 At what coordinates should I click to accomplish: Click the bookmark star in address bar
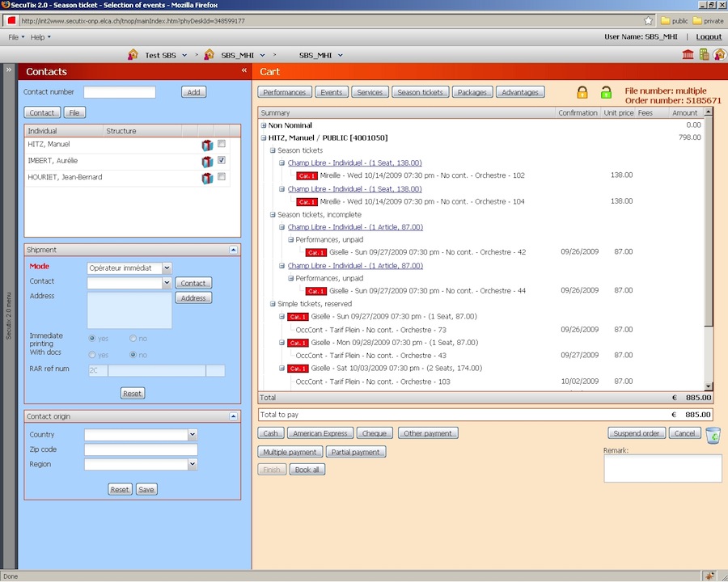coord(648,20)
